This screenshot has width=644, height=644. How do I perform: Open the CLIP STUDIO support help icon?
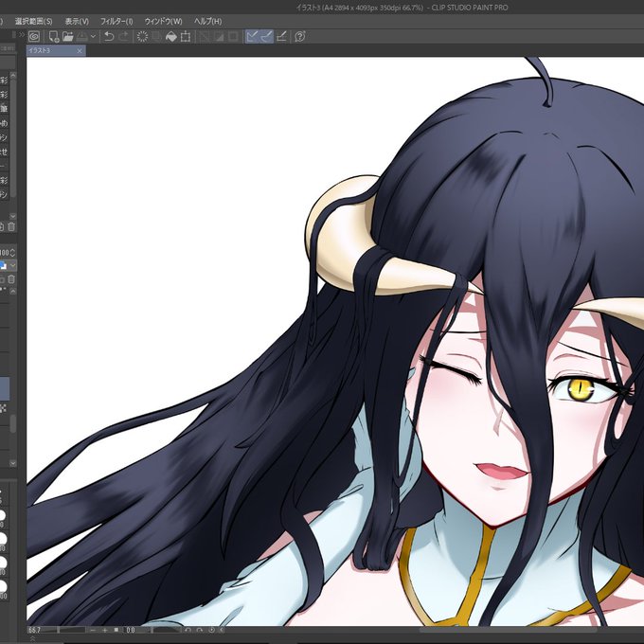[300, 37]
